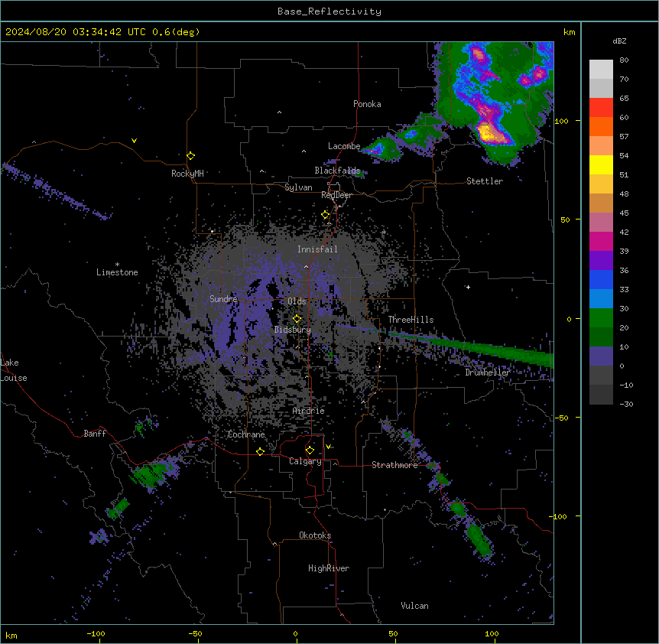Click the Sylvan label

pyautogui.click(x=298, y=187)
